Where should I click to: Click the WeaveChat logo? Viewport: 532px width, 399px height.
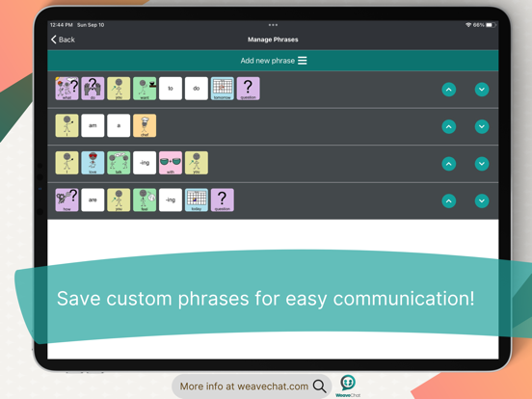(348, 386)
